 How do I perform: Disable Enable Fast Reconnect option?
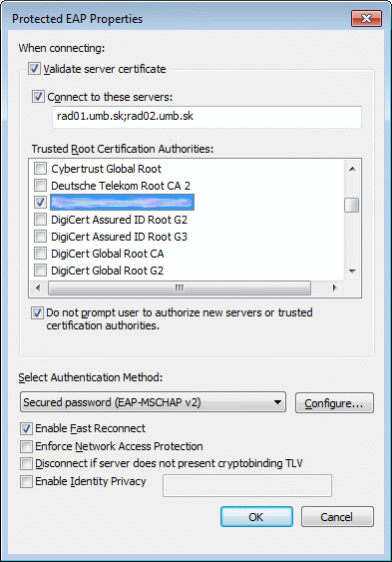tap(26, 428)
